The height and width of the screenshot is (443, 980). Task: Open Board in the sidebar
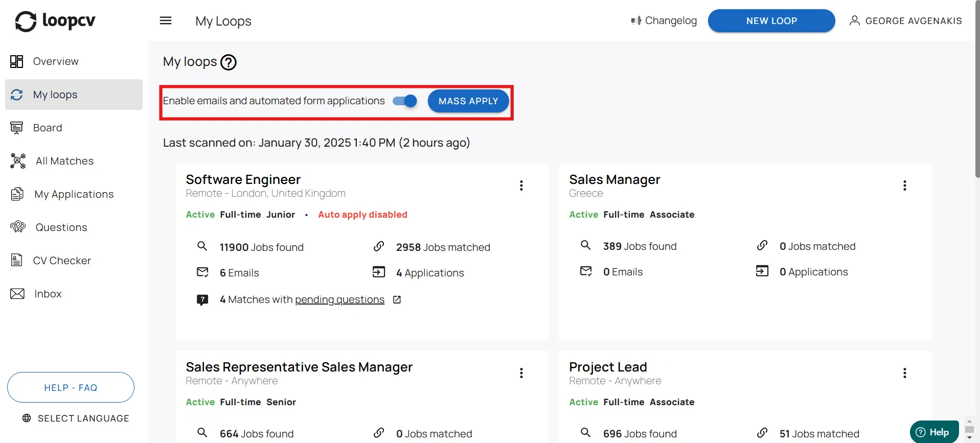(74, 128)
